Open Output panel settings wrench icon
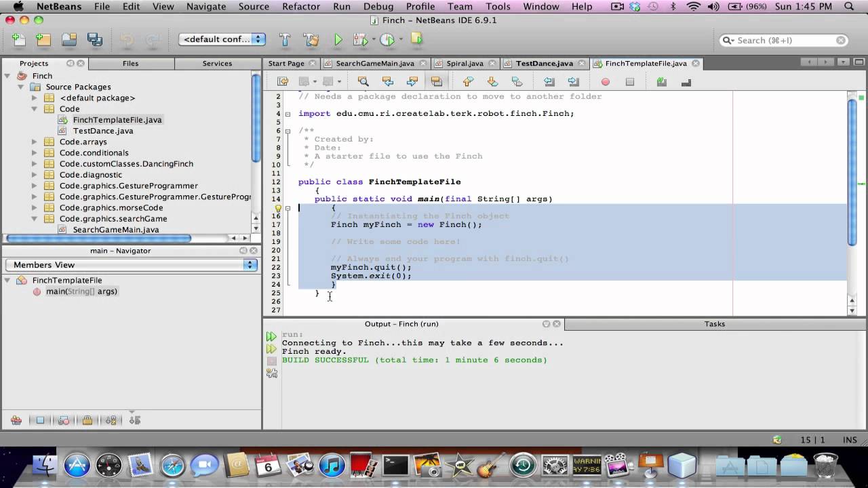Screen dimensions: 868x488 click(271, 373)
